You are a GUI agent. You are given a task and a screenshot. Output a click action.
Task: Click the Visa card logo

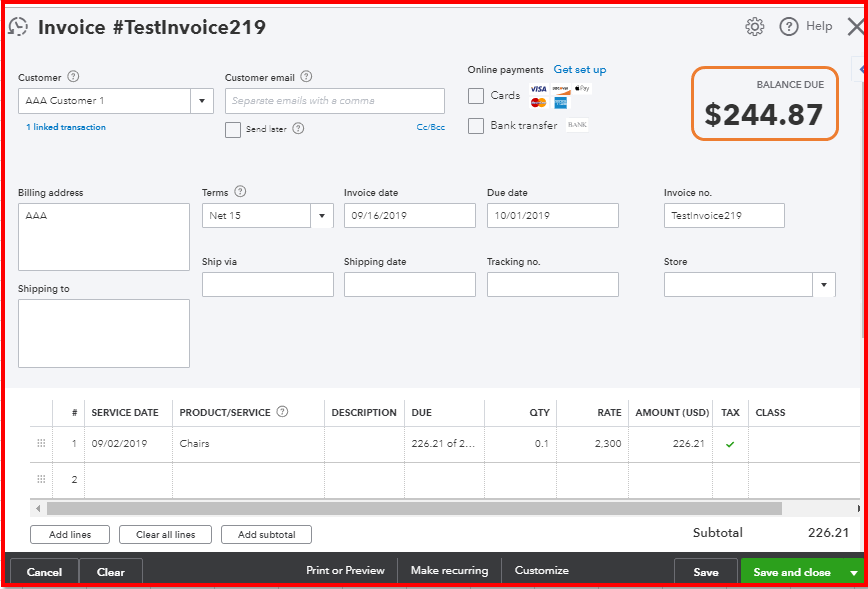click(538, 89)
